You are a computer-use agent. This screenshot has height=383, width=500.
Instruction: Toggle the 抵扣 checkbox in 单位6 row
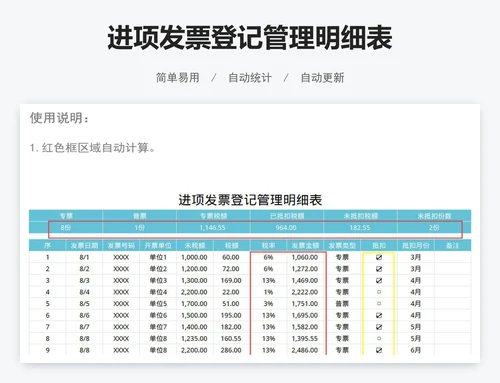379,315
